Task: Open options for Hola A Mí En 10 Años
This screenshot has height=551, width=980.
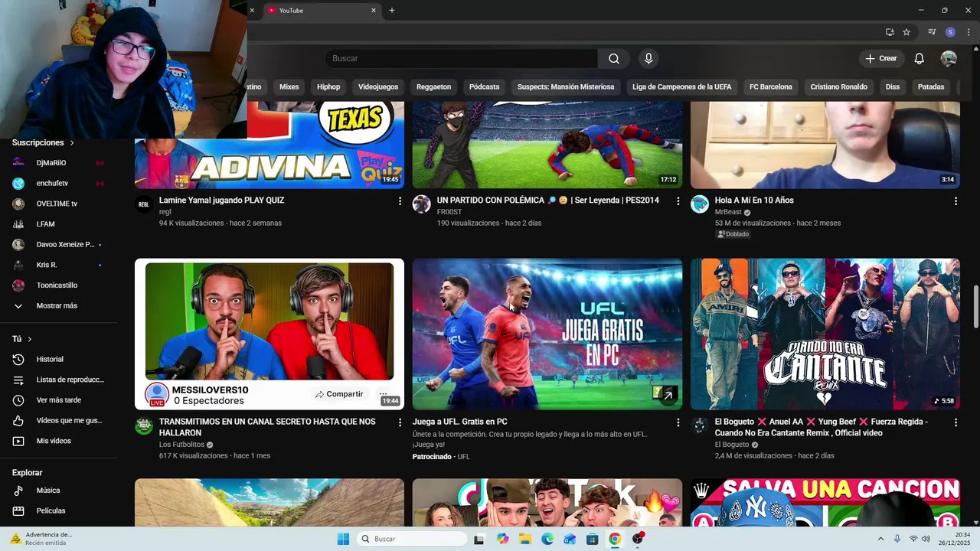Action: click(955, 201)
